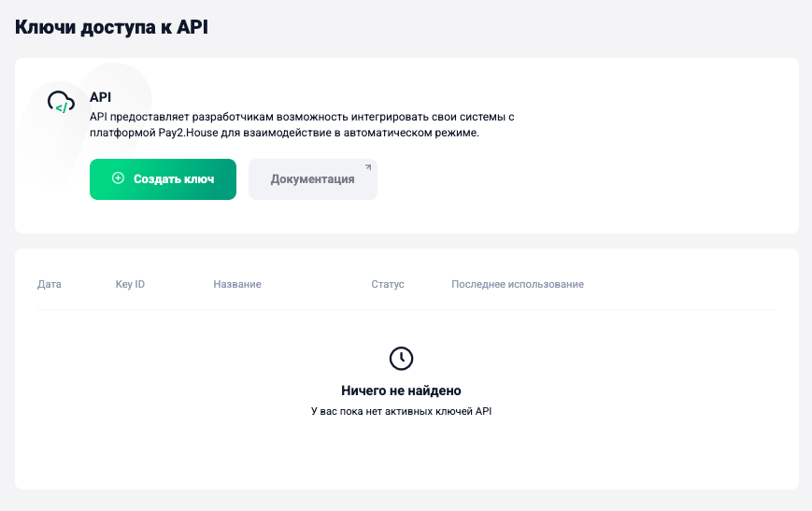Click the API cloud code icon
This screenshot has width=812, height=511.
(x=61, y=102)
